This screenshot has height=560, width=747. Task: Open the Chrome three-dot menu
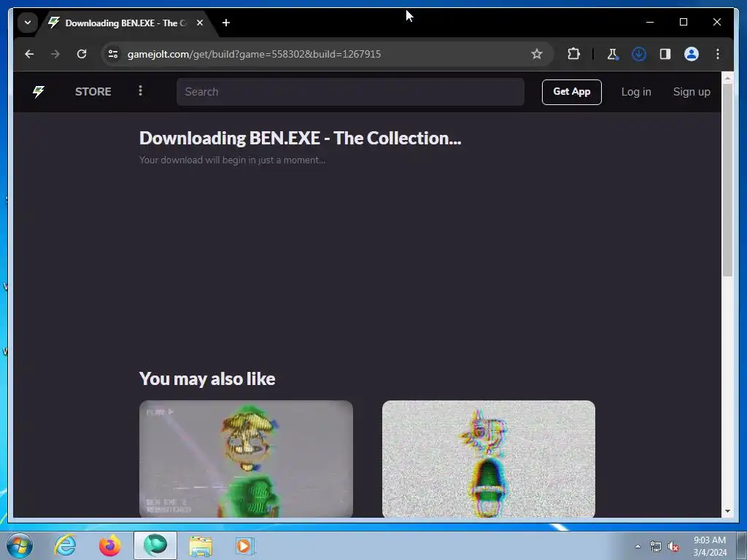718,54
